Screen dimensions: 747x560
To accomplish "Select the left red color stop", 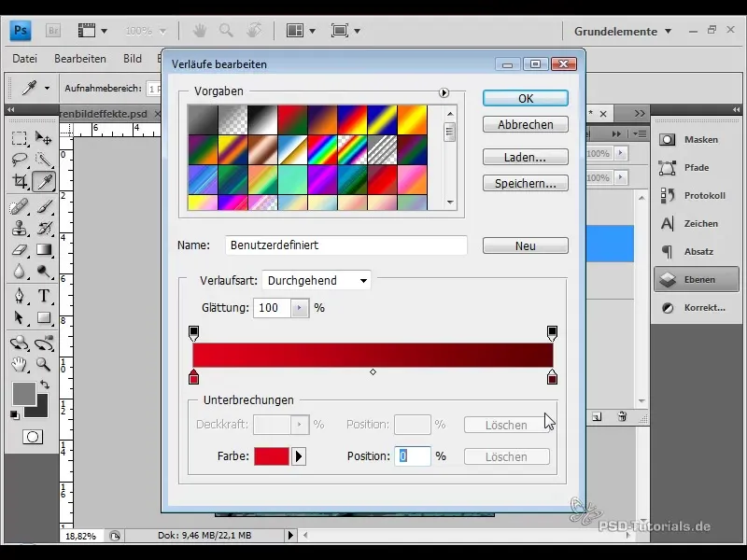I will 193,377.
